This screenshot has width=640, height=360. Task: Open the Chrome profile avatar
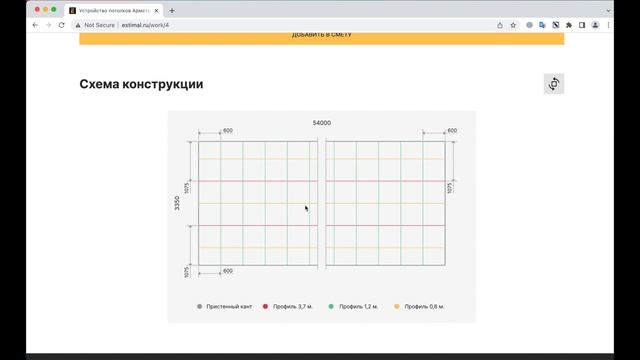(x=595, y=25)
